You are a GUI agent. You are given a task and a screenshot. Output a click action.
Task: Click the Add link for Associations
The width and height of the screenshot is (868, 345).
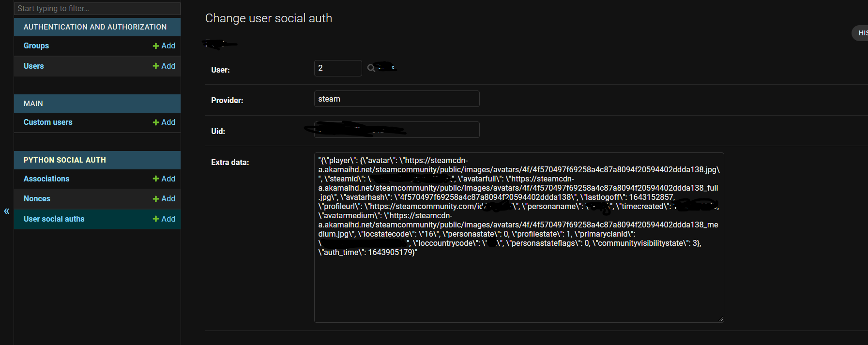164,179
